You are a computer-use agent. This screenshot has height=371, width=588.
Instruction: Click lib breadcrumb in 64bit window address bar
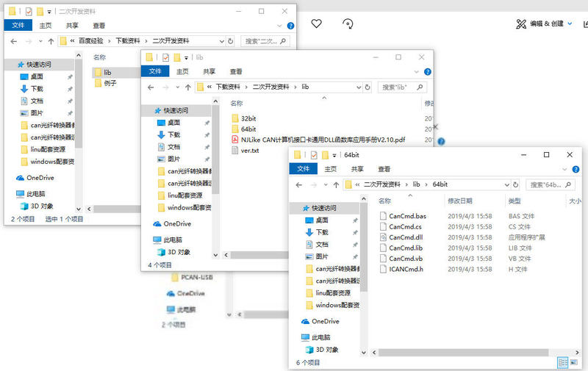click(x=416, y=184)
